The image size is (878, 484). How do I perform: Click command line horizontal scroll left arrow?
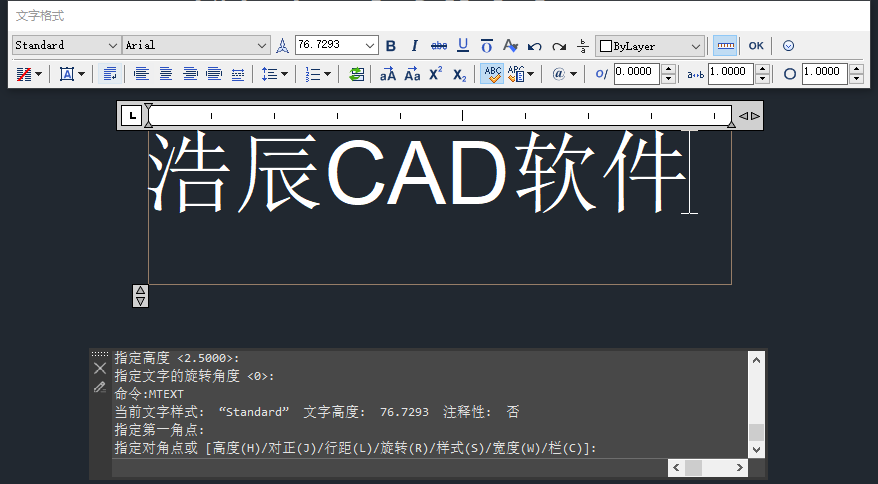(676, 467)
